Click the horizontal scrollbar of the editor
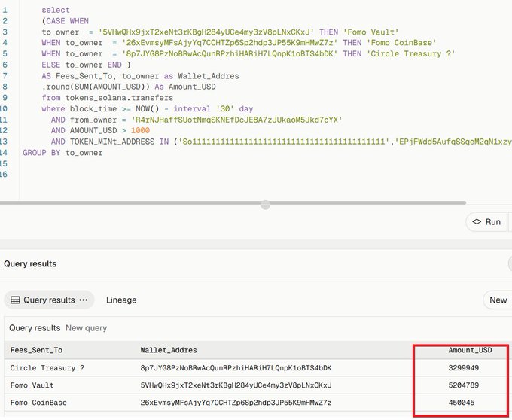 233,202
